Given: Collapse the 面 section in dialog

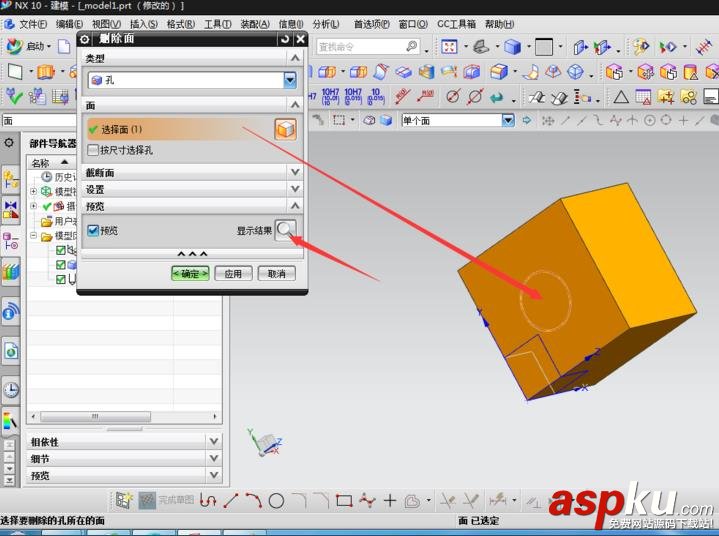Looking at the screenshot, I should (295, 105).
